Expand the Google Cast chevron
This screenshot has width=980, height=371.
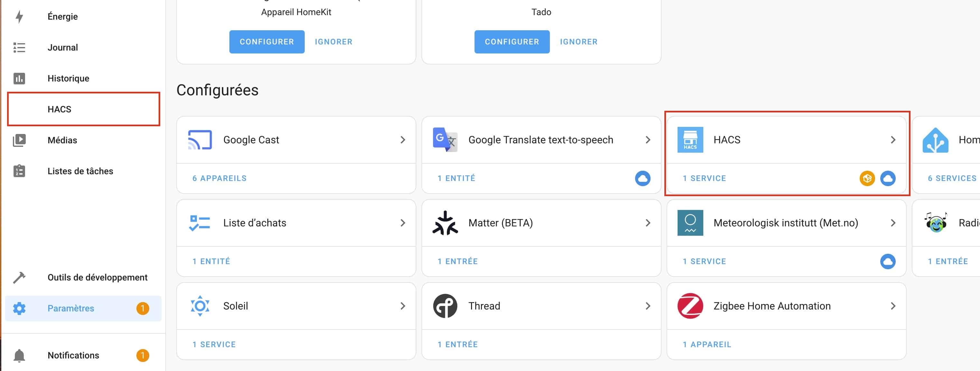click(x=403, y=140)
